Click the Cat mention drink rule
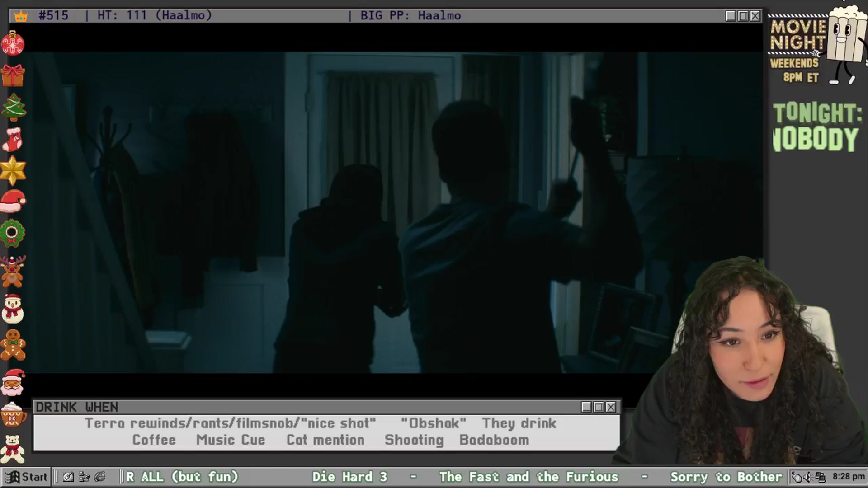Screen dimensions: 868x488 325,440
